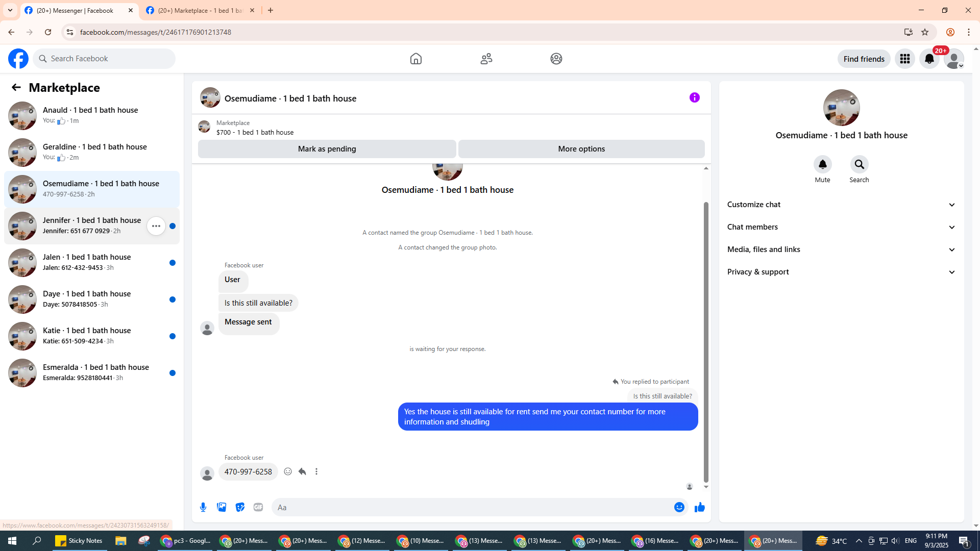Open the account profile avatar menu
Screen dimensions: 980x551
pyautogui.click(x=954, y=59)
